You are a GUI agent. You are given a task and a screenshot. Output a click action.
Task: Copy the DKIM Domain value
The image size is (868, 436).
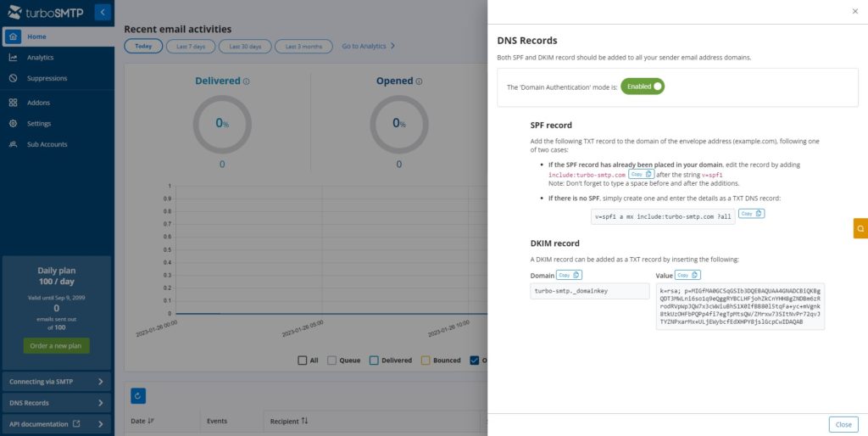(x=569, y=275)
